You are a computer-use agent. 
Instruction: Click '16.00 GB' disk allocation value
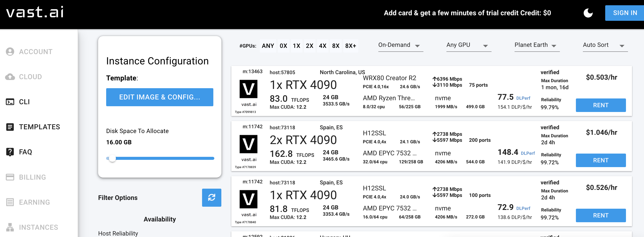pos(119,142)
